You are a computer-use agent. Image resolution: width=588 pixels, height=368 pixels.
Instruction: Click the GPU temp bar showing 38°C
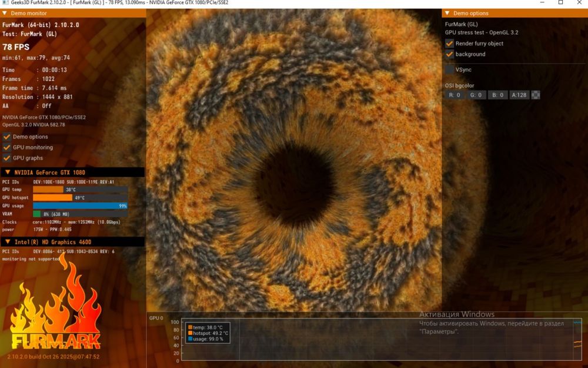(80, 190)
